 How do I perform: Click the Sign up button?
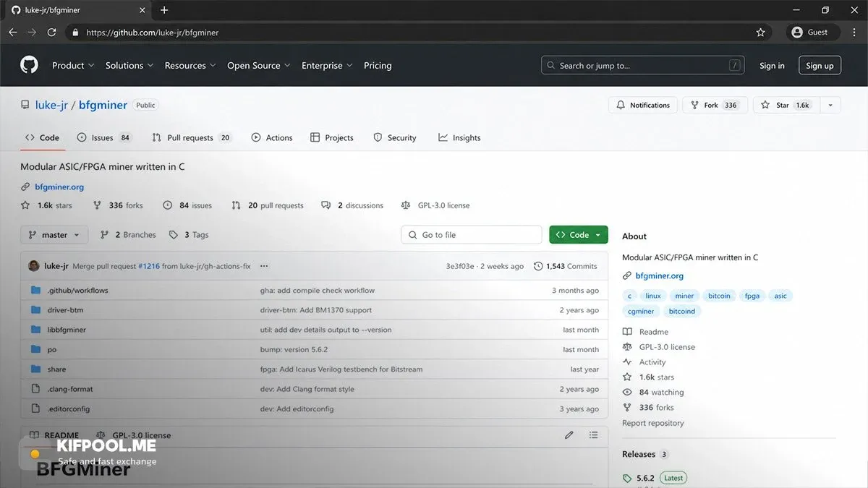point(820,66)
